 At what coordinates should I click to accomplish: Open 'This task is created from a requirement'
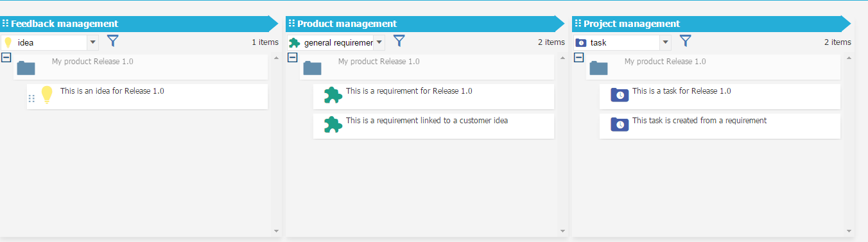pos(720,126)
